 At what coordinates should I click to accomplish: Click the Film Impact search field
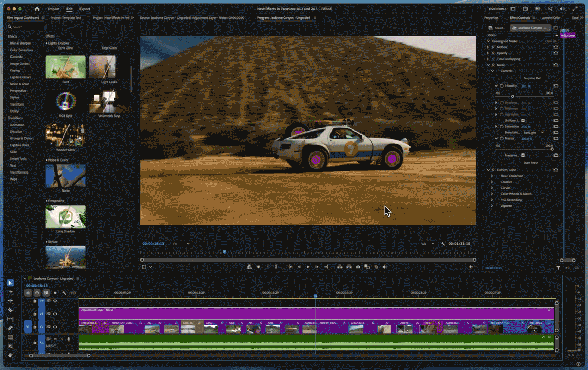point(26,27)
